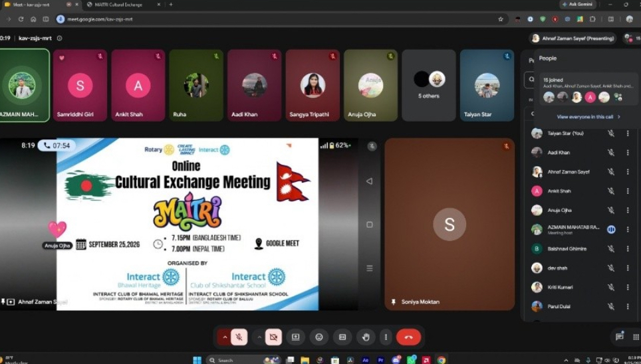The image size is (641, 364).
Task: Toggle the camera off button
Action: tap(273, 337)
